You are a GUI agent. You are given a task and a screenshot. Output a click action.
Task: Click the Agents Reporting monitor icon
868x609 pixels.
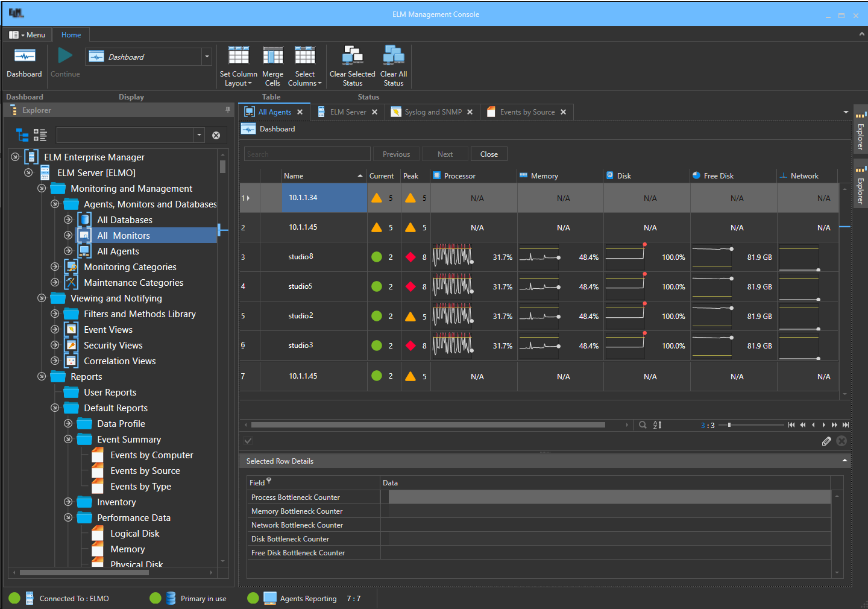270,598
